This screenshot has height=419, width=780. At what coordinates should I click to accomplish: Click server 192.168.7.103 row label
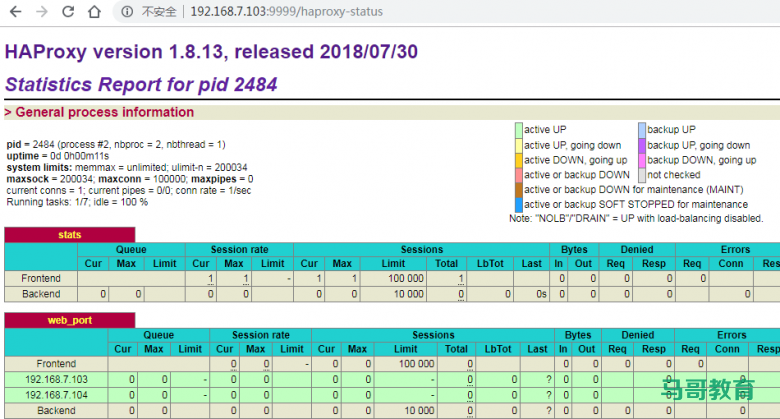coord(56,380)
